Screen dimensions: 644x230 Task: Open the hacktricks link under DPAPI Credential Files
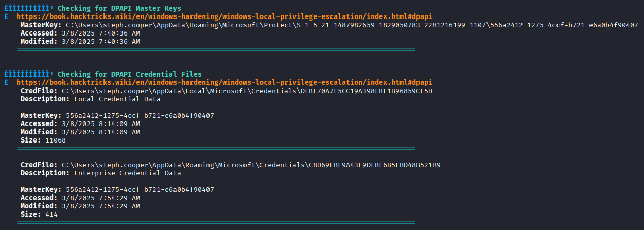point(224,82)
